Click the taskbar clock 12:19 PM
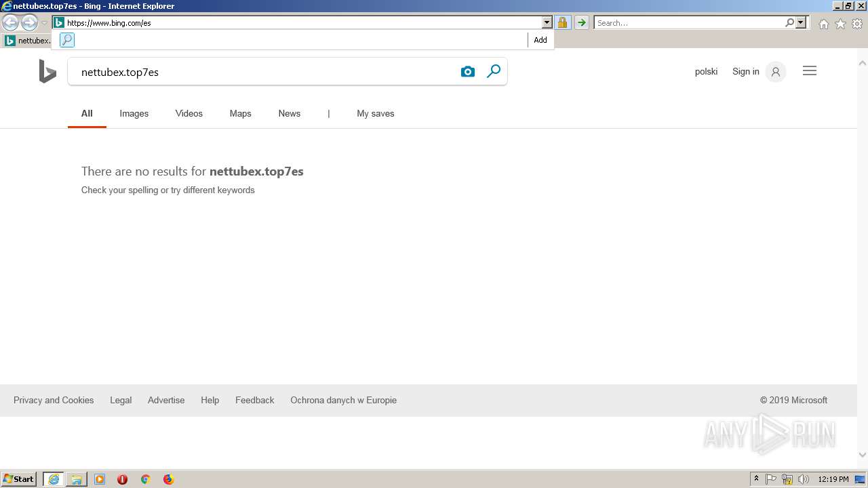 point(833,479)
